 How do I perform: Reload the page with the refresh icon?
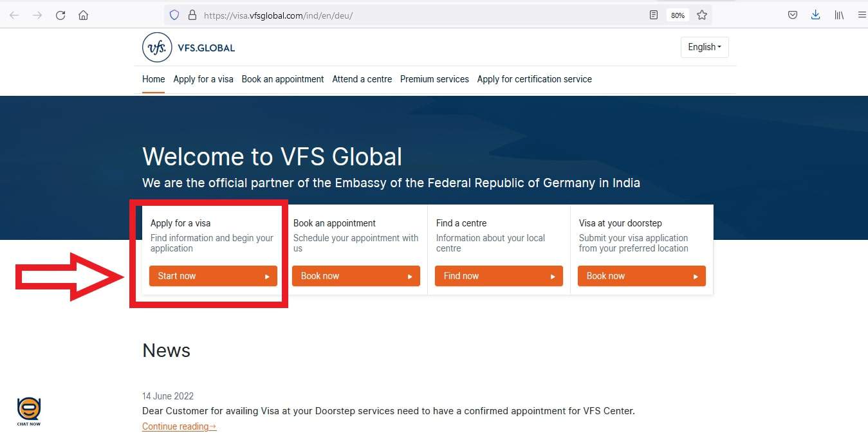tap(60, 15)
